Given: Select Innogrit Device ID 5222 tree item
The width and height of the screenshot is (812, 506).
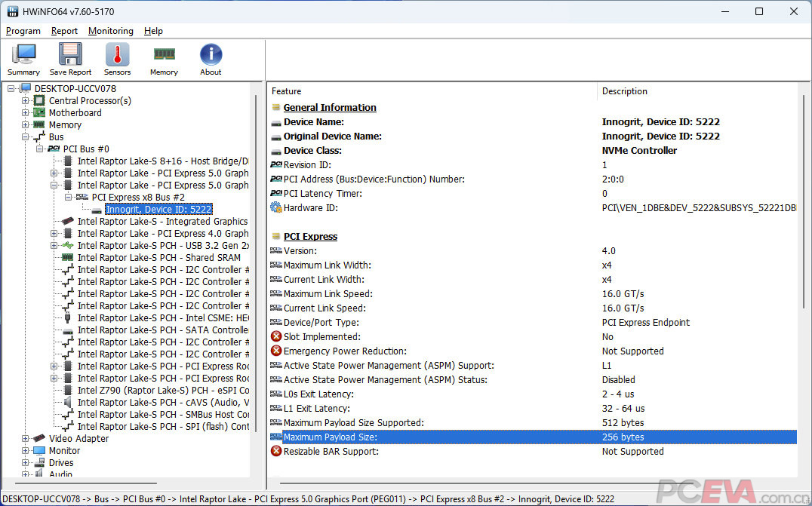Looking at the screenshot, I should [x=158, y=210].
